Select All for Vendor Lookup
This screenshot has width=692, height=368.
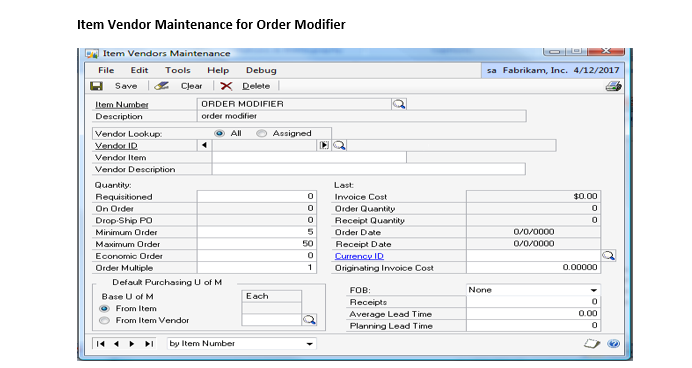point(219,133)
